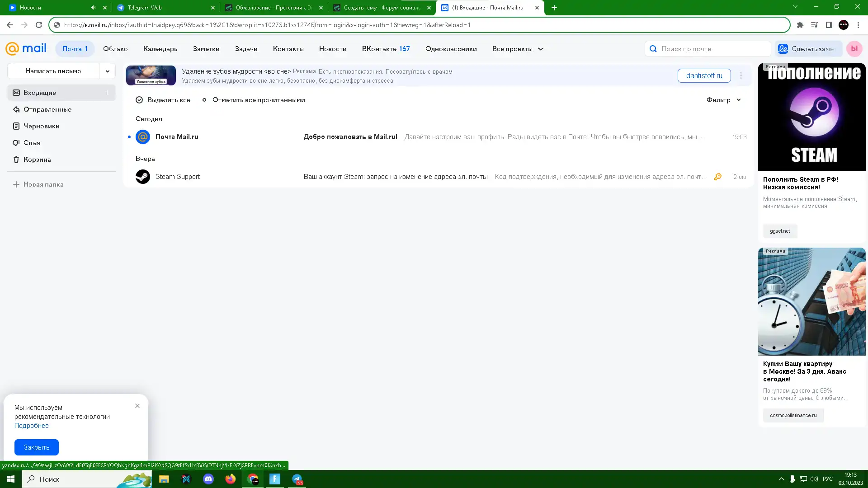Open the Chrome three-dot menu
Screen dimensions: 868x488
pyautogui.click(x=858, y=25)
